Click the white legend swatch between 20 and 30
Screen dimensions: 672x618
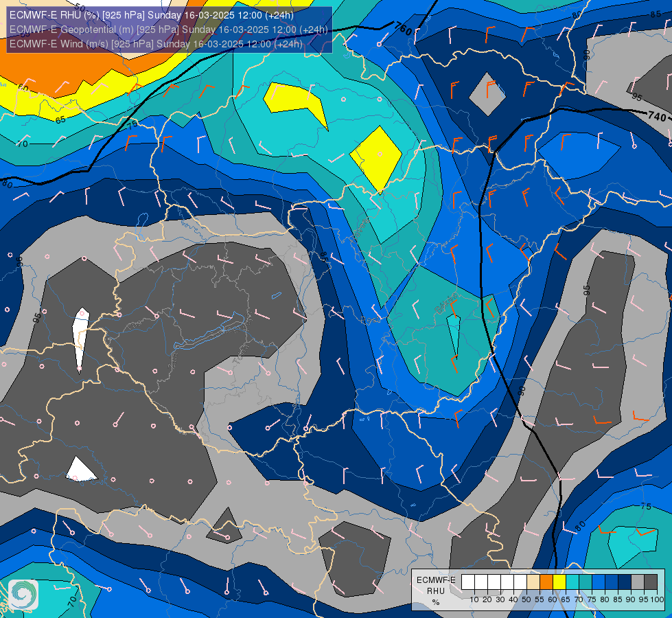[494, 582]
